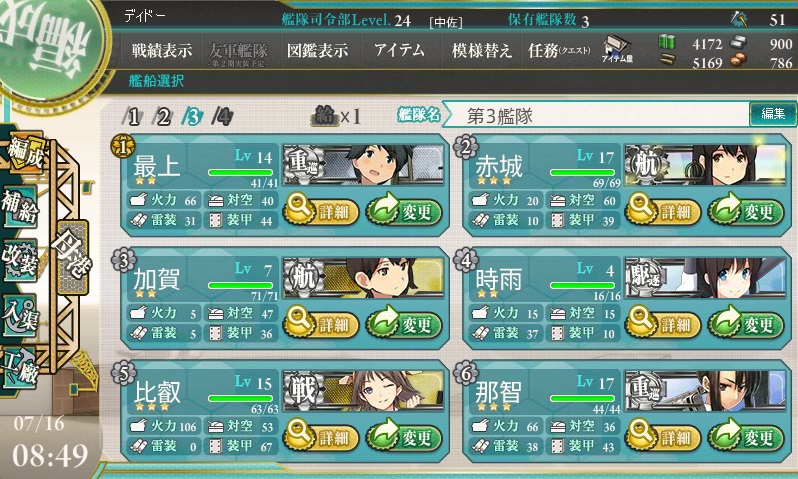Viewport: 798px width, 479px height.
Task: Return to 母港 home port button
Action: click(x=73, y=257)
